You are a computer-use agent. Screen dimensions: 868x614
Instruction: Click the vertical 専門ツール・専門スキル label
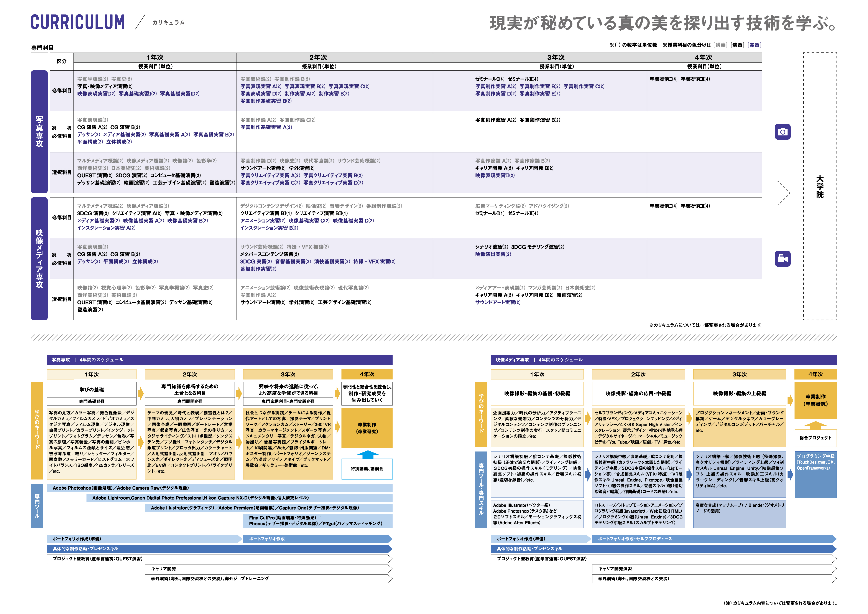pos(481,490)
